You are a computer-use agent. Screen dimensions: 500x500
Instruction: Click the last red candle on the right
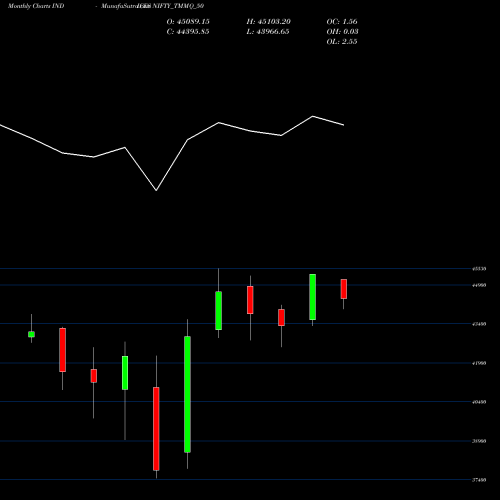click(x=344, y=289)
